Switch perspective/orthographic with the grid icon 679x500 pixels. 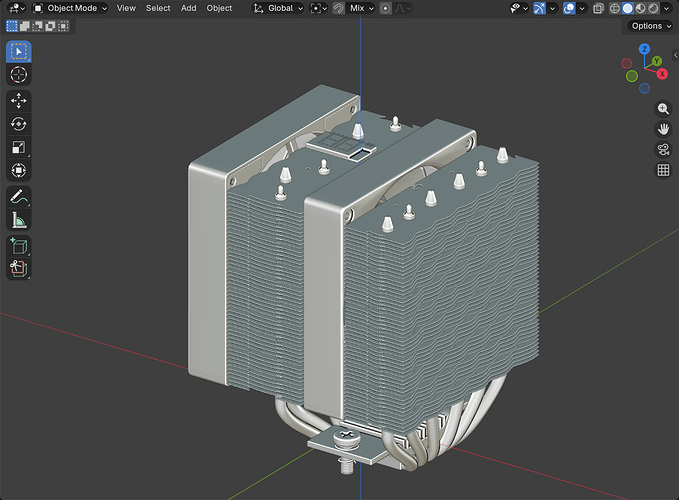click(x=663, y=170)
